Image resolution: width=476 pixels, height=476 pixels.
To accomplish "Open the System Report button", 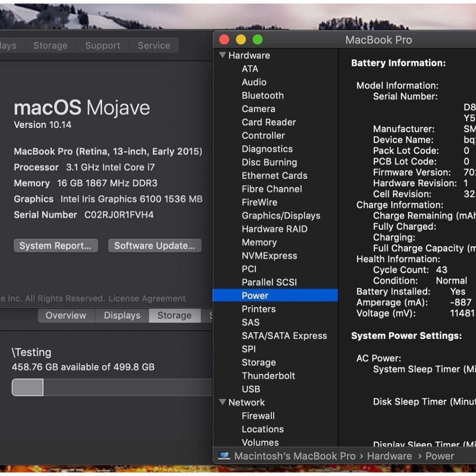I will 55,246.
